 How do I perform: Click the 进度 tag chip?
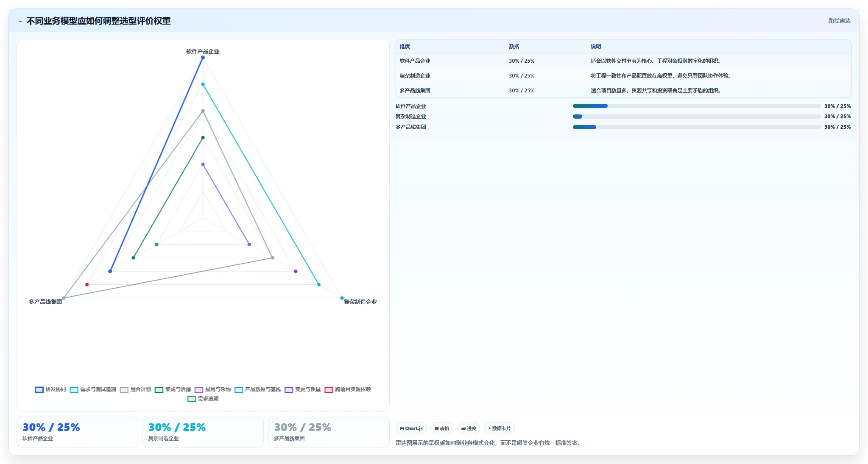click(x=469, y=428)
